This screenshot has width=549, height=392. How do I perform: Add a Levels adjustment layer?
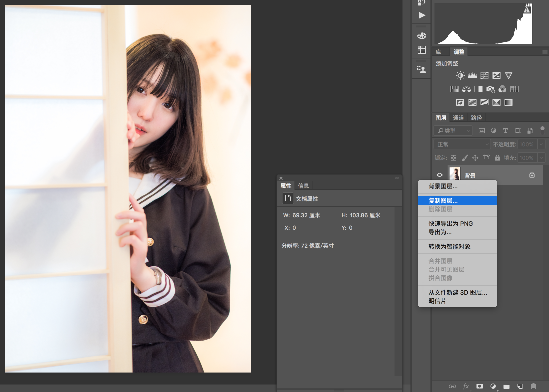472,75
